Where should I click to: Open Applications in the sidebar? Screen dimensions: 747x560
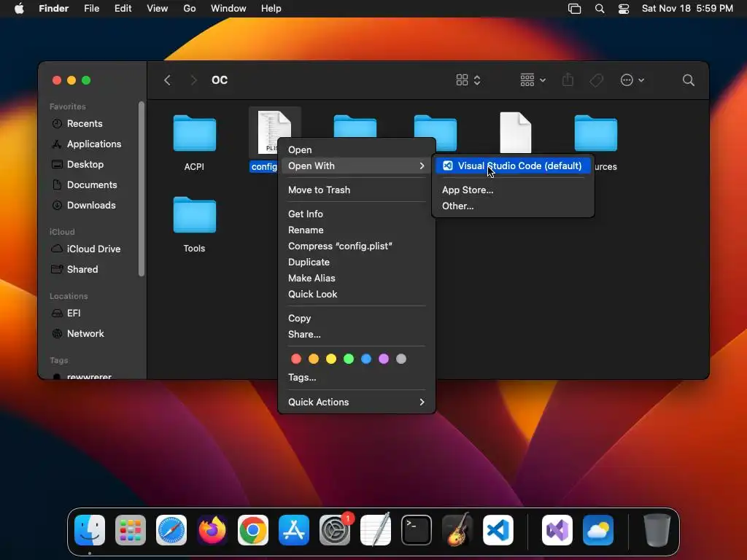pos(94,144)
